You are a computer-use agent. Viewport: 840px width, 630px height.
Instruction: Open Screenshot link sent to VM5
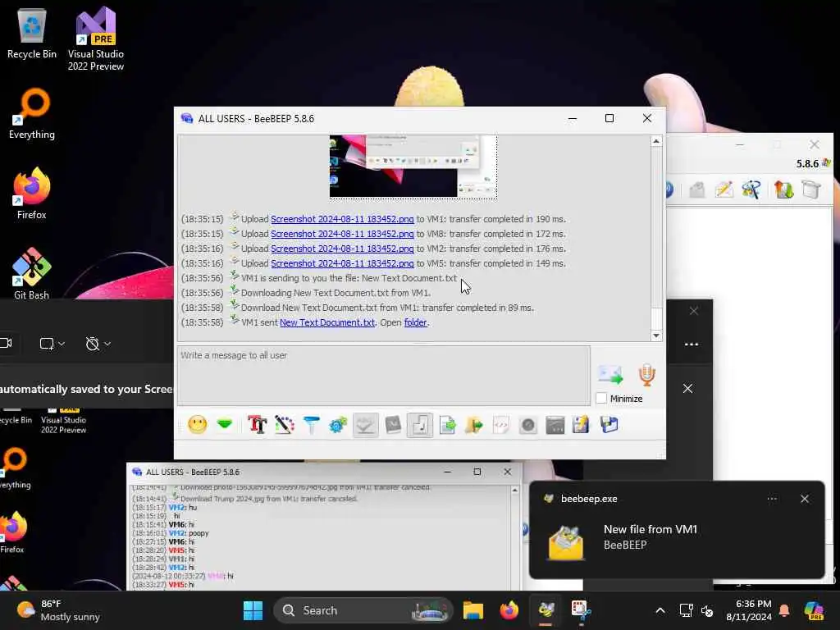(342, 263)
